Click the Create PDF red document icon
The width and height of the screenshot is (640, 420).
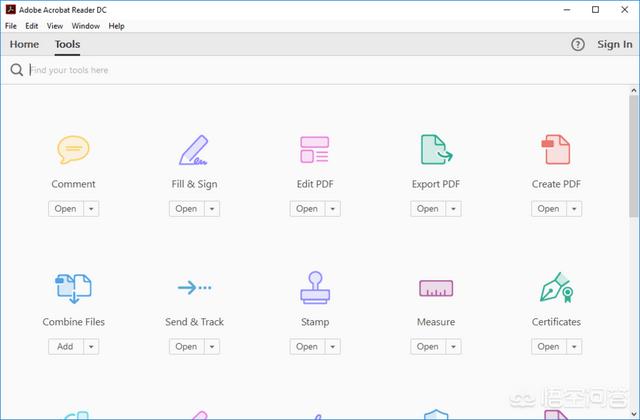click(x=556, y=150)
